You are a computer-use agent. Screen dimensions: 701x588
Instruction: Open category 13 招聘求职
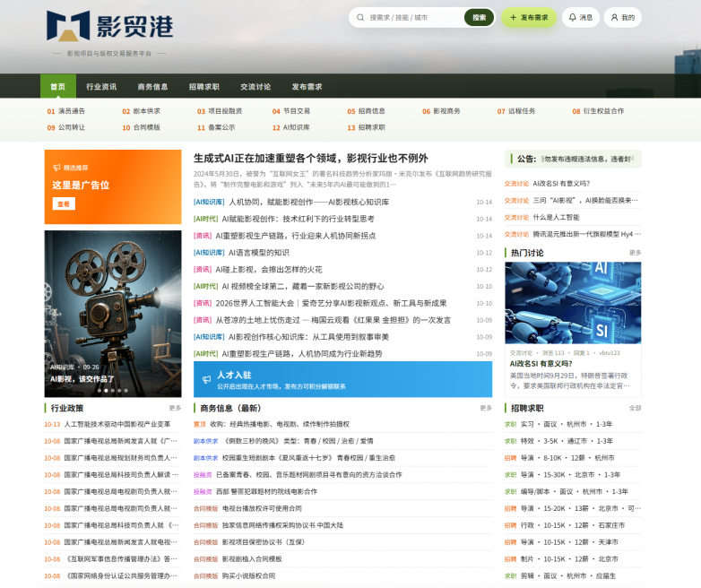click(366, 127)
